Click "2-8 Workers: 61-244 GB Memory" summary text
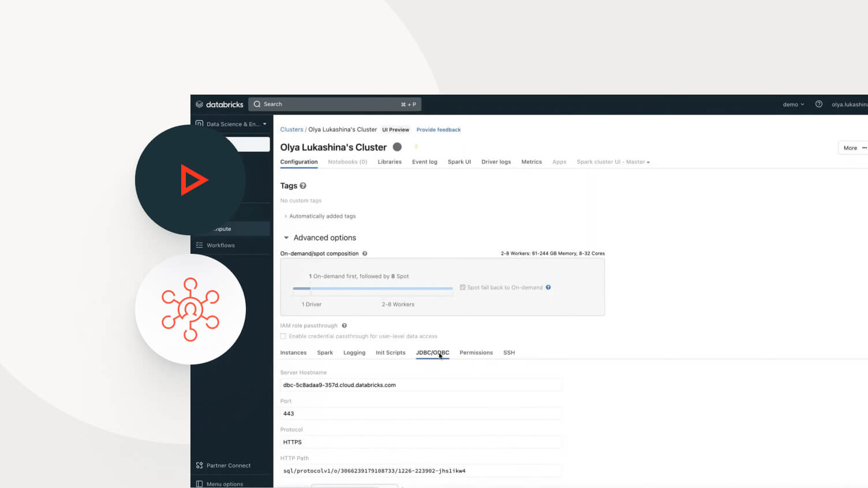The image size is (868, 488). point(553,253)
